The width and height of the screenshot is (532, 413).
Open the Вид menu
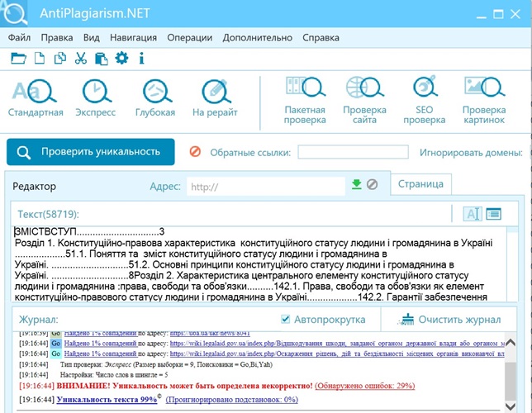[92, 38]
